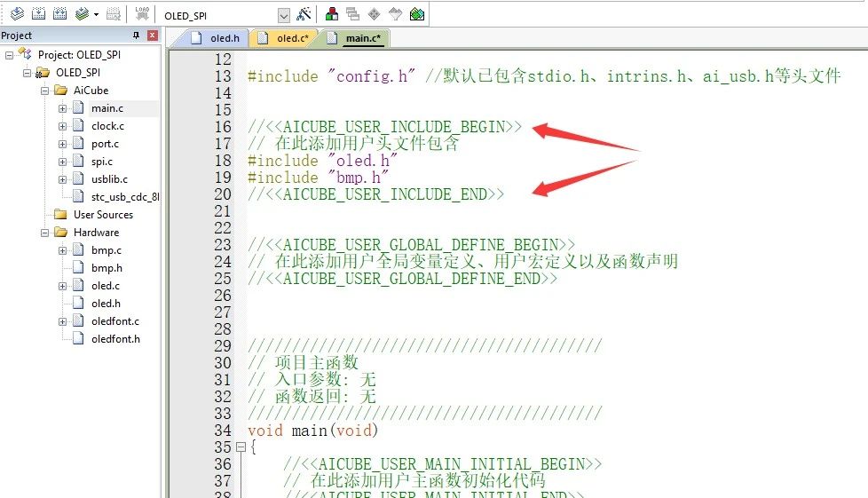The image size is (868, 498).
Task: Select main.c in the project tree
Action: (x=107, y=108)
